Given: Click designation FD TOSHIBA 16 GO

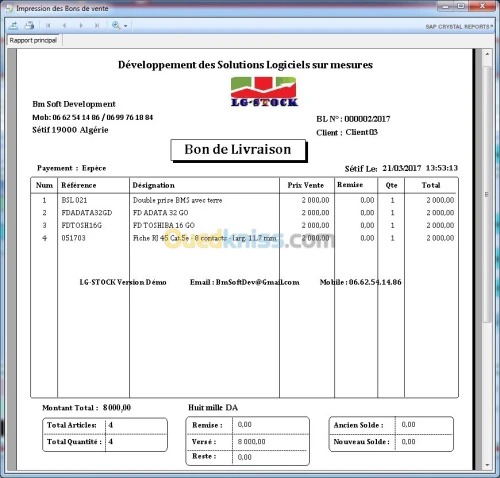Looking at the screenshot, I should point(164,225).
